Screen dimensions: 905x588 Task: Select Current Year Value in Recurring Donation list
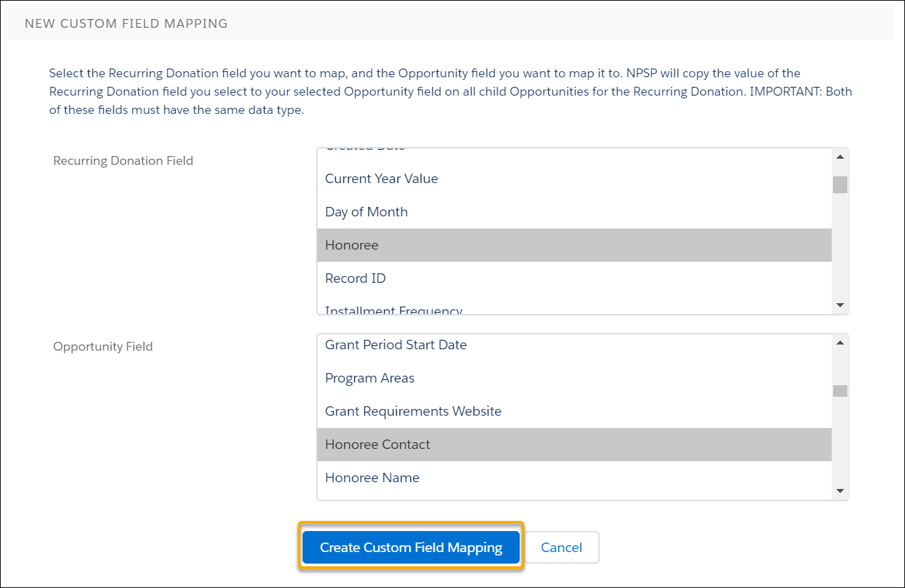[381, 178]
